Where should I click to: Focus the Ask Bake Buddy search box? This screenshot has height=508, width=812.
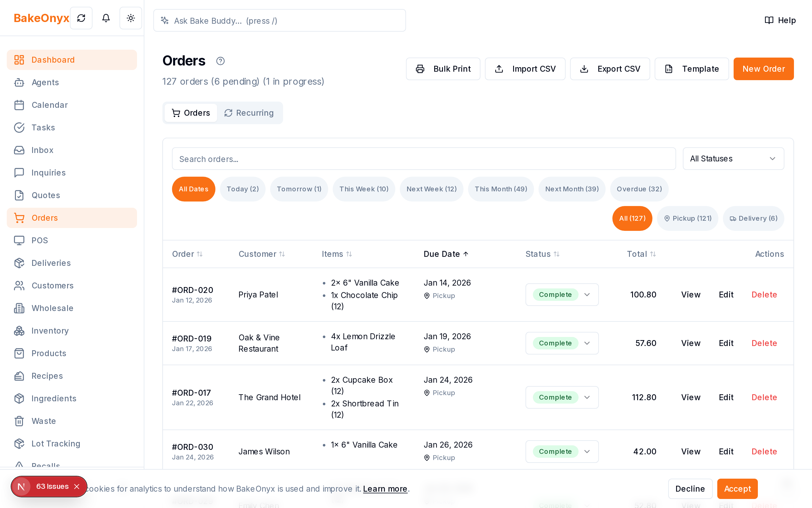279,21
